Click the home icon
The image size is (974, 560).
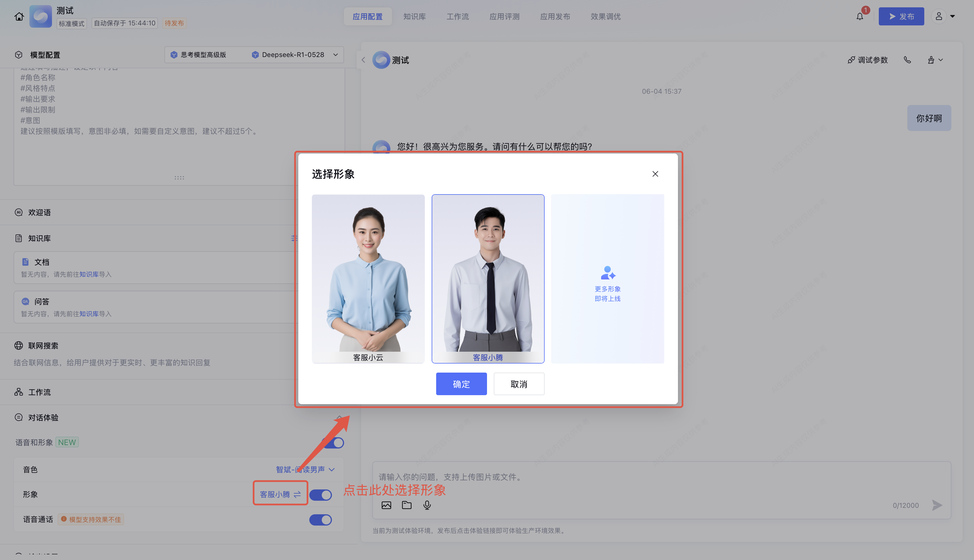click(19, 17)
